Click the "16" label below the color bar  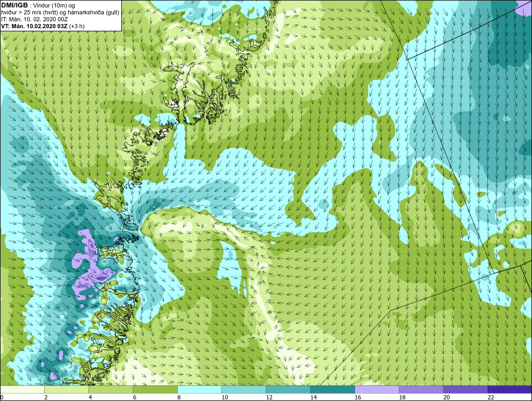(358, 397)
